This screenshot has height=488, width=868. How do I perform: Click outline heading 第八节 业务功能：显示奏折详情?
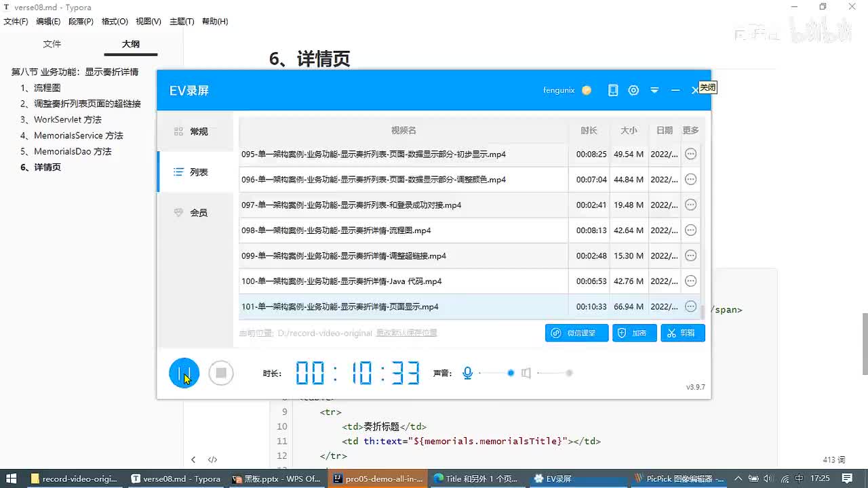click(x=75, y=72)
